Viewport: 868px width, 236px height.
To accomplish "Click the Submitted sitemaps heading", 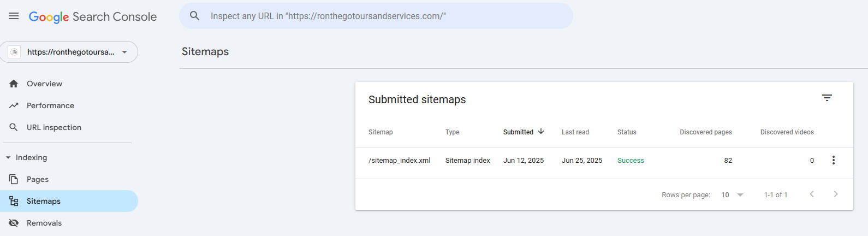I will coord(417,99).
